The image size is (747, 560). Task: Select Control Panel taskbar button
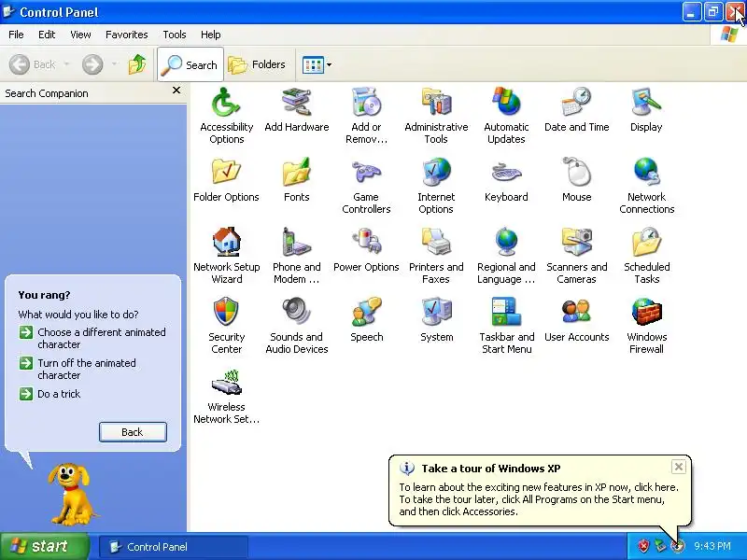[174, 547]
